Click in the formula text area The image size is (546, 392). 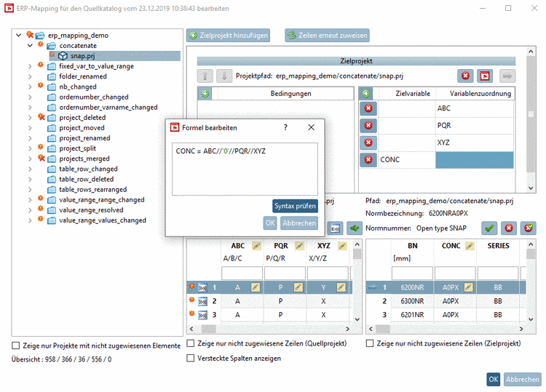[x=245, y=169]
